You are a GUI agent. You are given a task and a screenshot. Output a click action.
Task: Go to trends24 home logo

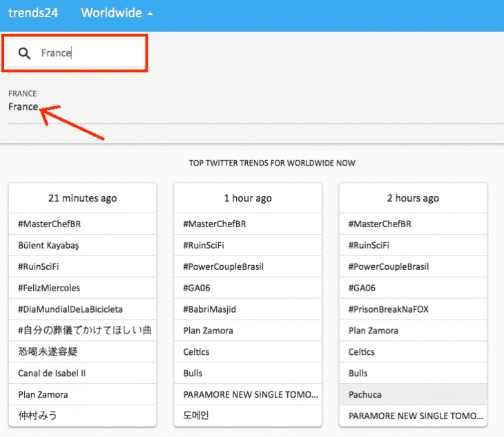pos(33,13)
